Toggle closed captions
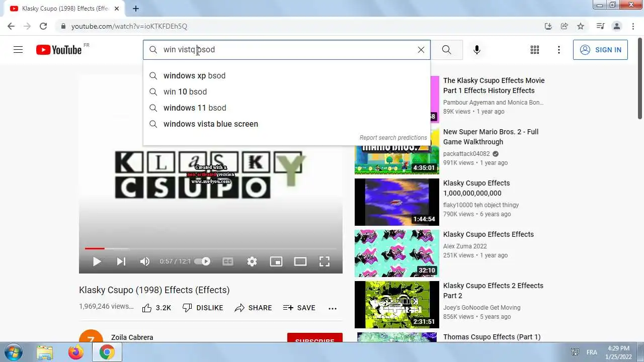 point(228,261)
